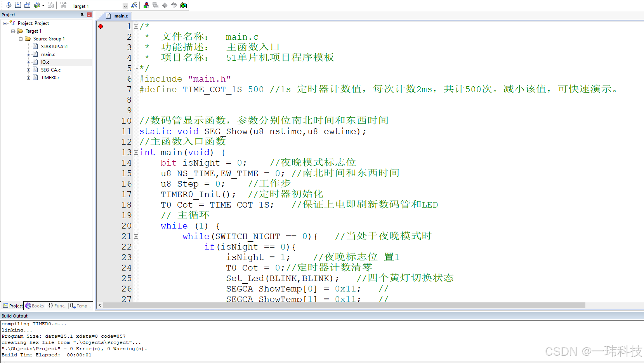Click the Pack Installer icon
The height and width of the screenshot is (363, 644).
184,5
